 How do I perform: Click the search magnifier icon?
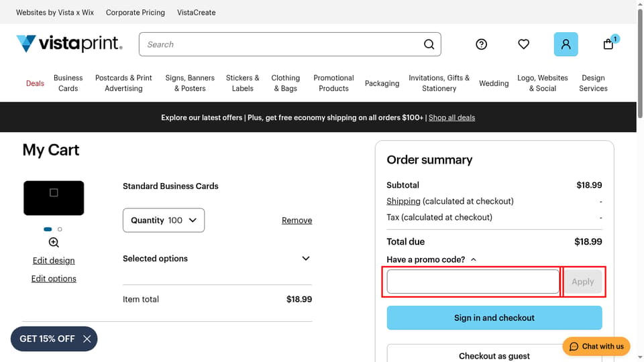click(429, 44)
